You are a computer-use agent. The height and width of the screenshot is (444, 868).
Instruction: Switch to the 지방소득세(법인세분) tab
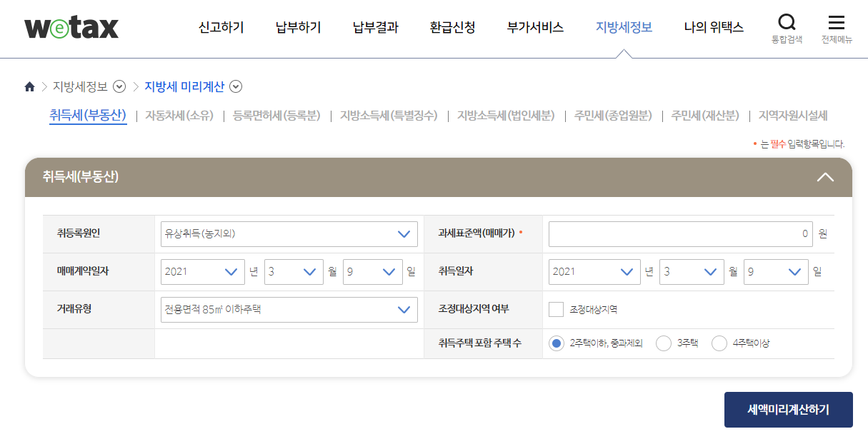[506, 116]
